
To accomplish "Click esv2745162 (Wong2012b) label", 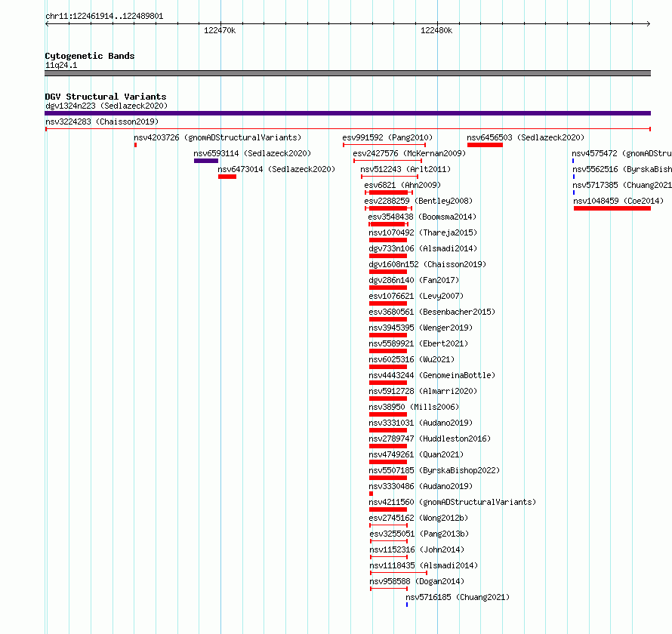I will (x=418, y=518).
